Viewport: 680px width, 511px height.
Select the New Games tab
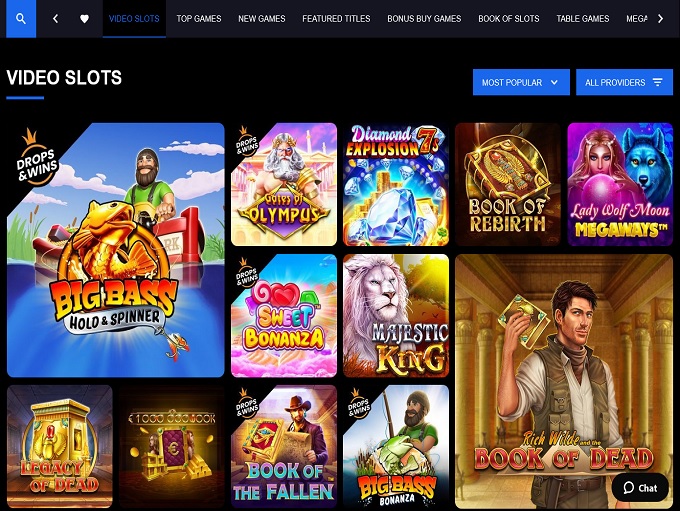(262, 19)
